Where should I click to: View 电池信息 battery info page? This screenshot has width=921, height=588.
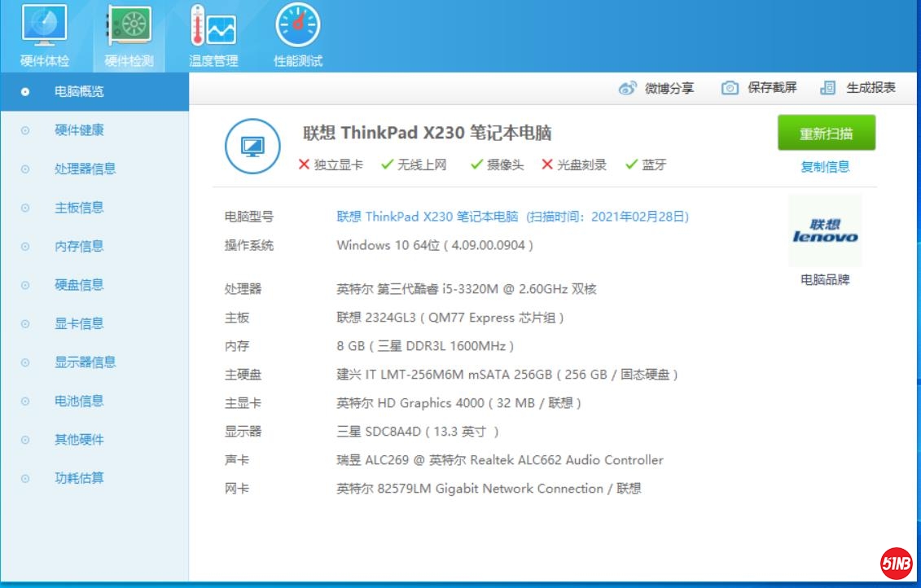tap(79, 401)
